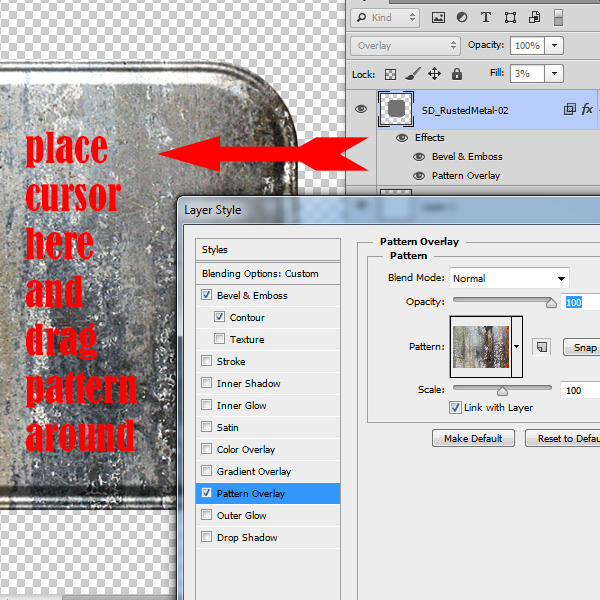
Task: Hide the Pattern Overlay effect eye
Action: point(419,176)
